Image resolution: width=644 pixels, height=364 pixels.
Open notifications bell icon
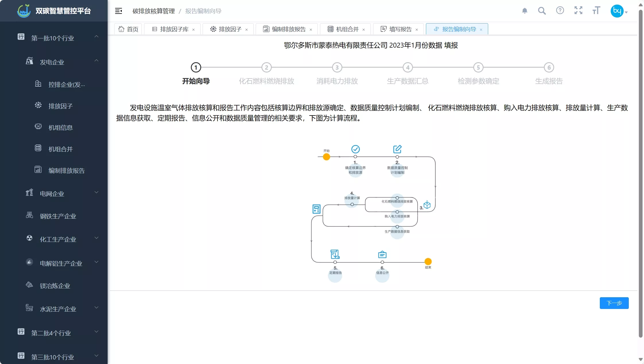pos(525,11)
